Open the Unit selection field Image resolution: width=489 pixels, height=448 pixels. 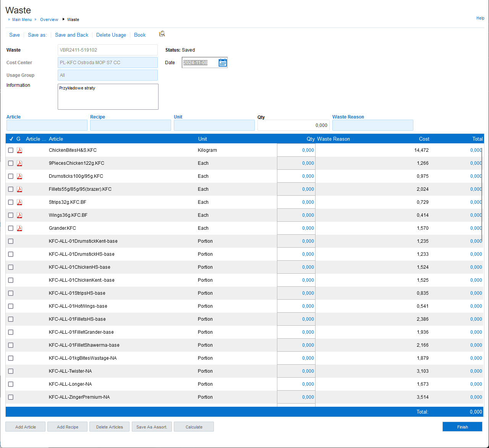[x=214, y=125]
